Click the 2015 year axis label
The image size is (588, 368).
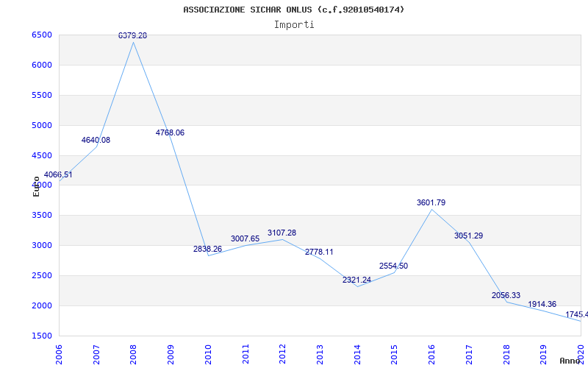coord(395,355)
